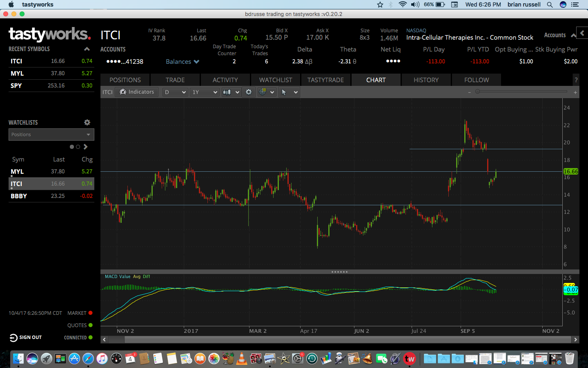Click the Indicators button
The height and width of the screenshot is (368, 588).
pos(137,92)
